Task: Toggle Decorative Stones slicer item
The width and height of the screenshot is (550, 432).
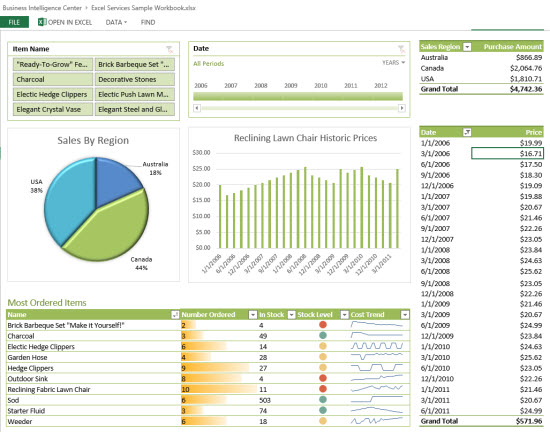Action: (x=135, y=79)
